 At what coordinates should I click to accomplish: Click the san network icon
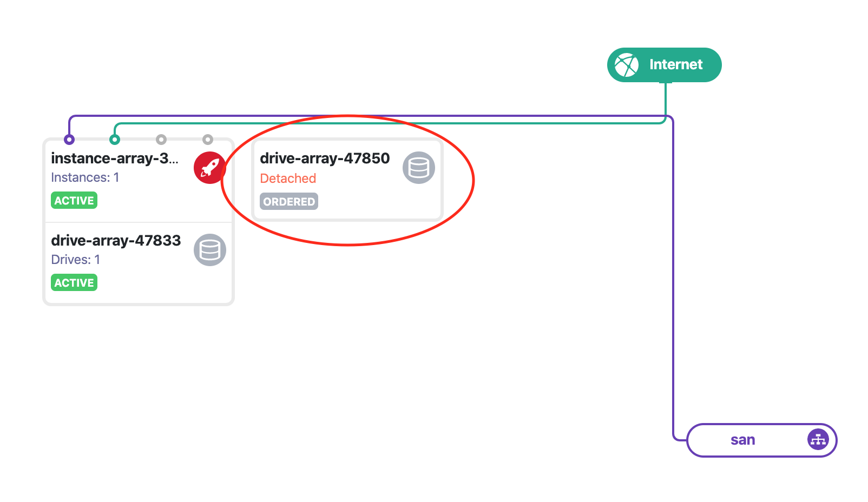[x=818, y=439]
